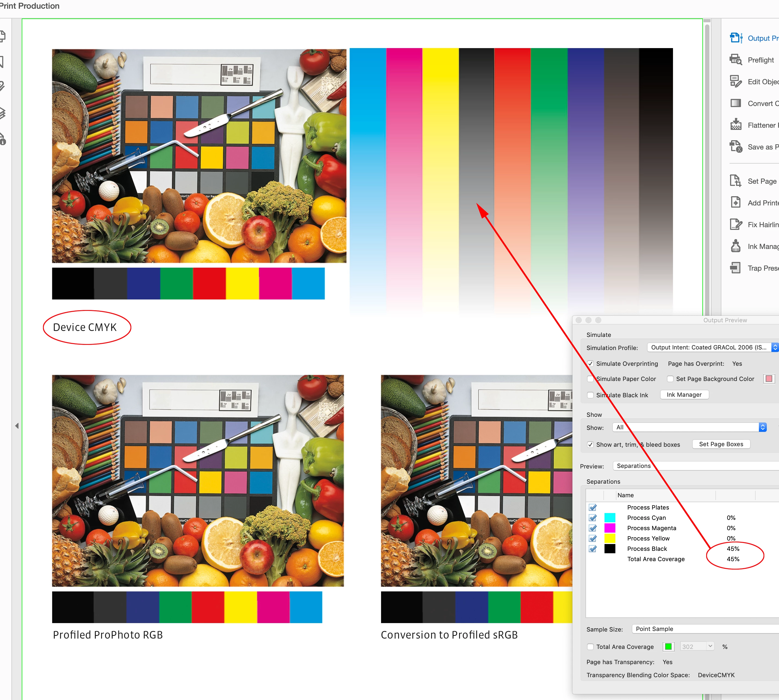The image size is (779, 700).
Task: Disable Simulate Overprinting checkbox
Action: click(590, 364)
